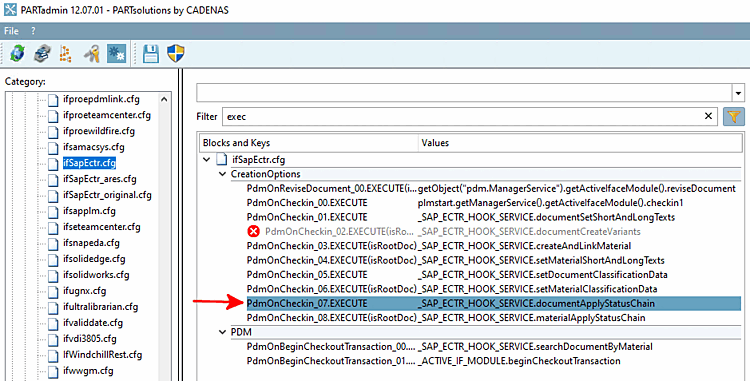Select ifSapEctr_ares.cfg in category tree

click(99, 179)
